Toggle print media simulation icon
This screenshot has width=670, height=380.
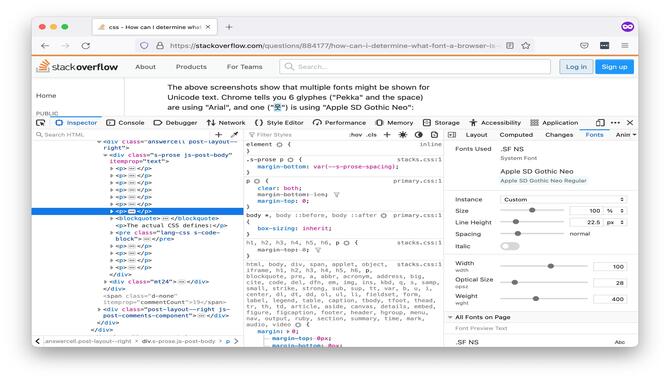[x=434, y=135]
